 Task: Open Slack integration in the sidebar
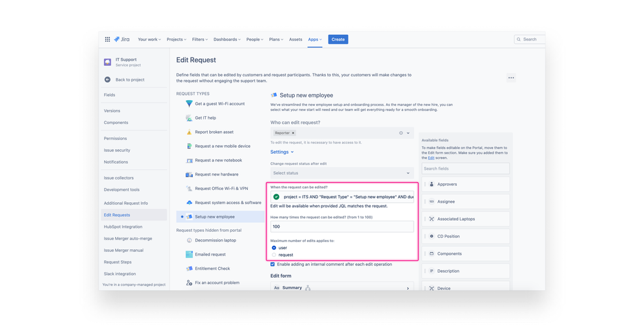pyautogui.click(x=119, y=274)
